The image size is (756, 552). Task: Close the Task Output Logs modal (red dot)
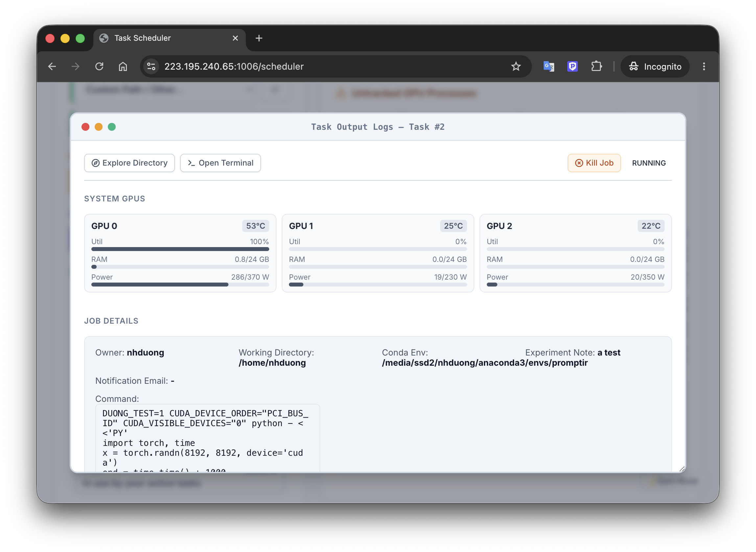pos(85,127)
